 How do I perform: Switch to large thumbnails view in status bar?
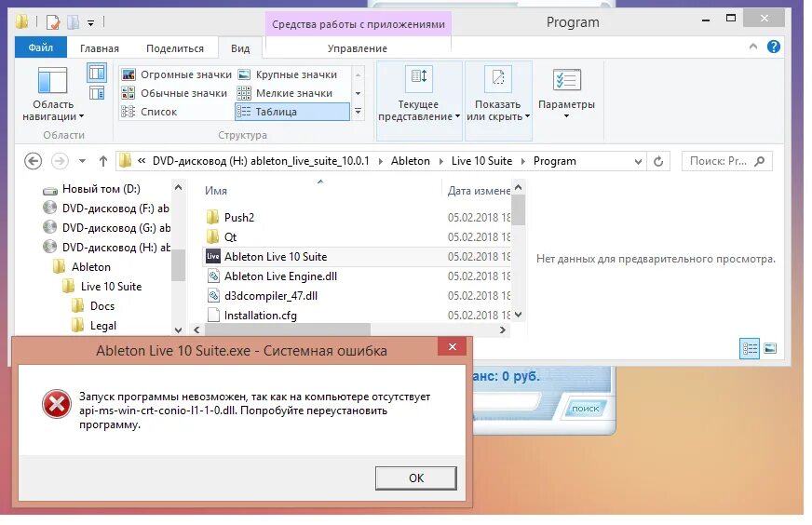(x=770, y=348)
